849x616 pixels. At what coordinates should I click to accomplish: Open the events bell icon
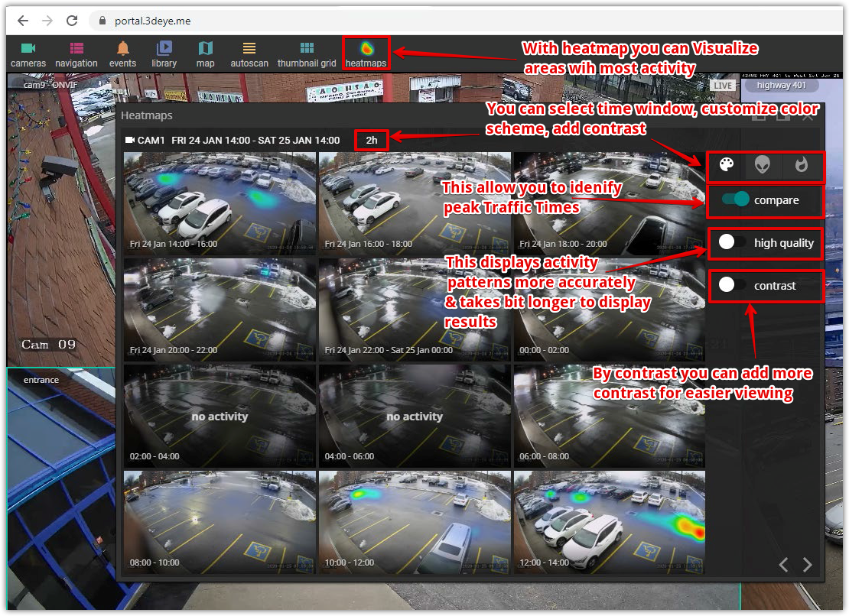tap(122, 53)
